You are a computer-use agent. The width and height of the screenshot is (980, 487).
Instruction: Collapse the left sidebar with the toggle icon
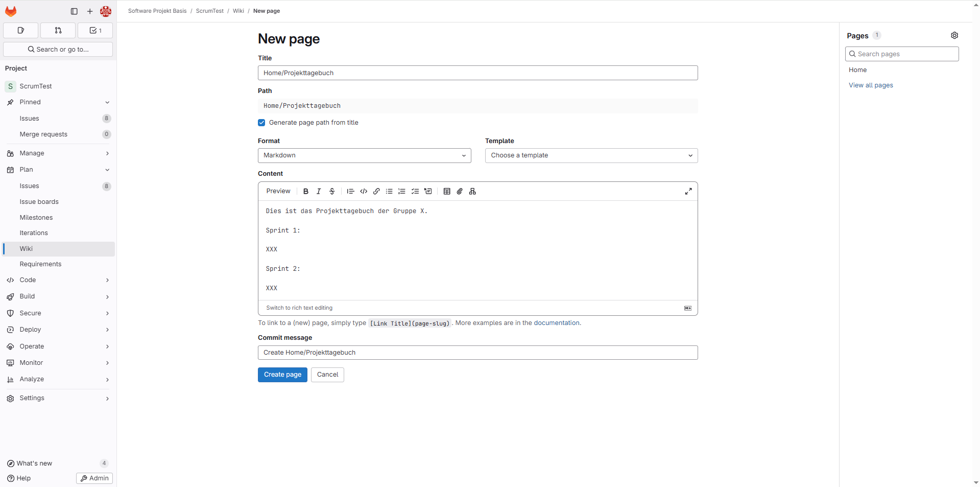coord(74,11)
